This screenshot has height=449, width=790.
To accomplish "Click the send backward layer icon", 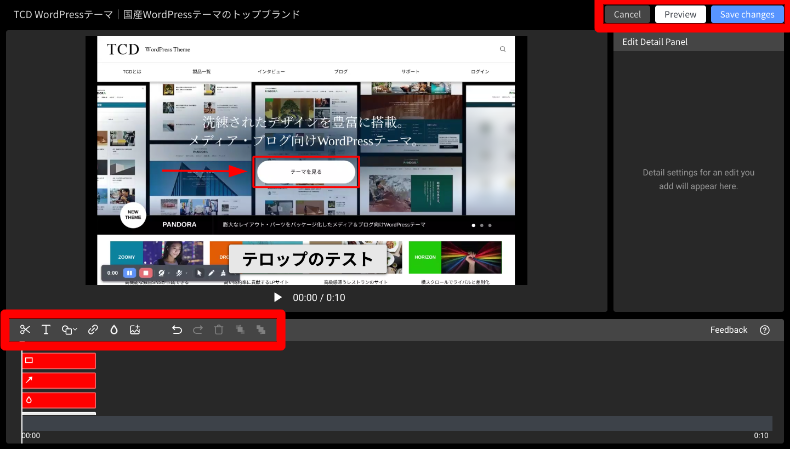I will tap(261, 330).
